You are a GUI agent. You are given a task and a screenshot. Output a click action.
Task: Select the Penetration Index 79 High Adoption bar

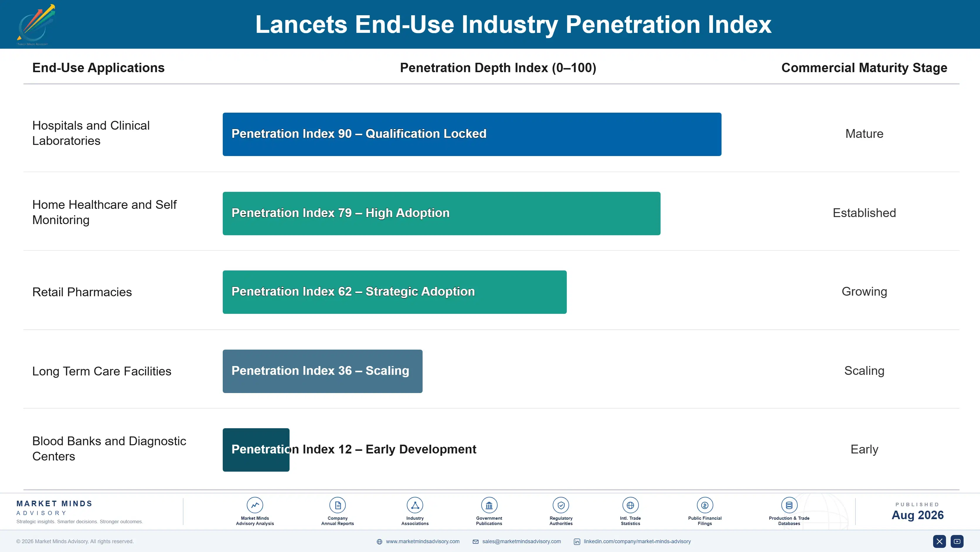point(441,213)
